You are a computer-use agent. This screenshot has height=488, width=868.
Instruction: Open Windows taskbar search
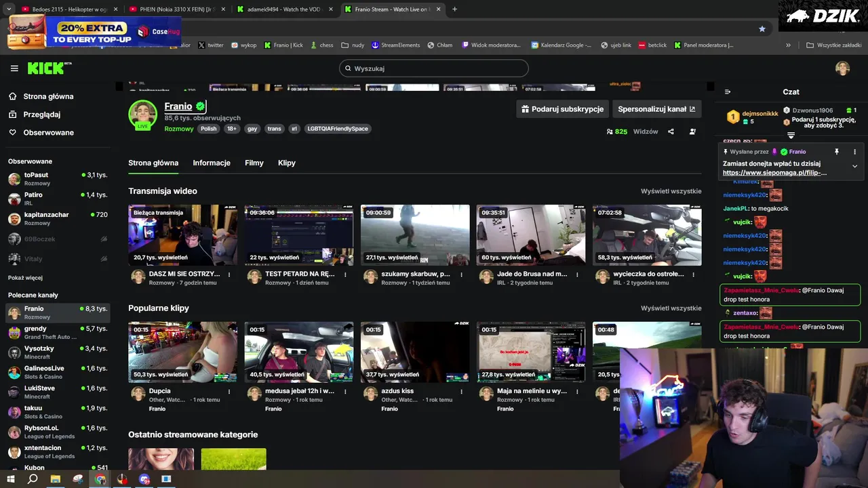[x=33, y=479]
